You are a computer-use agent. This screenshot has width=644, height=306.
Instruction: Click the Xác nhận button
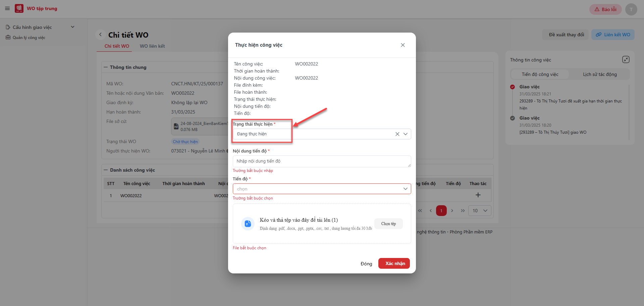click(x=394, y=263)
